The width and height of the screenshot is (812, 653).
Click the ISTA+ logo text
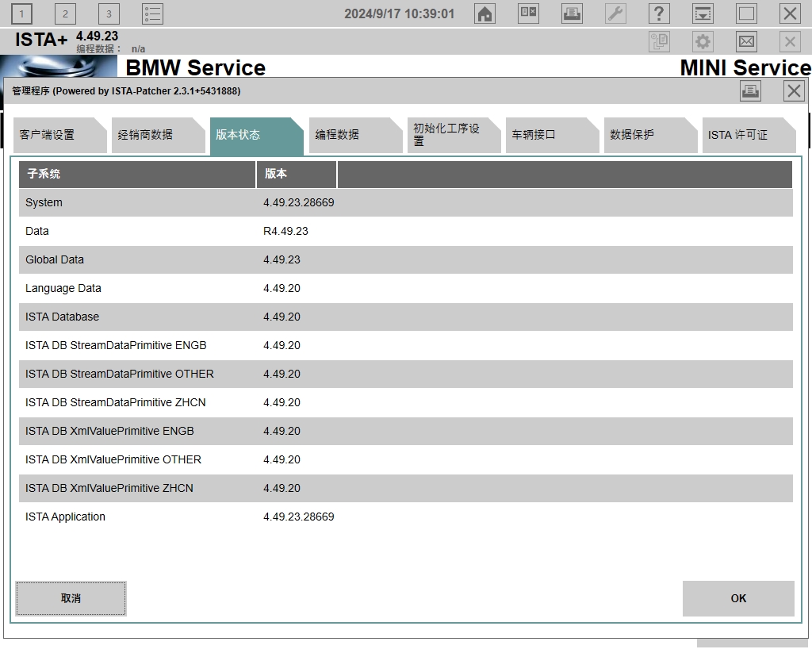[x=41, y=40]
